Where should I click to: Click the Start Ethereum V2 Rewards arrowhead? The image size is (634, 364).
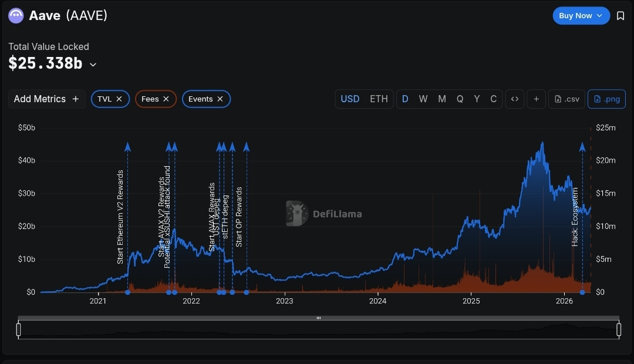click(x=128, y=147)
